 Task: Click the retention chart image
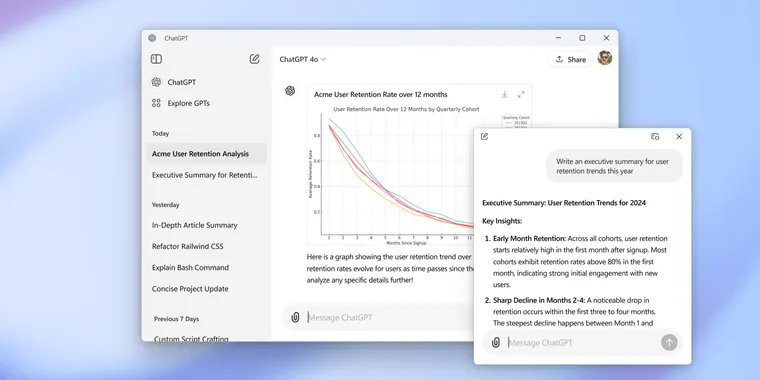[x=393, y=174]
